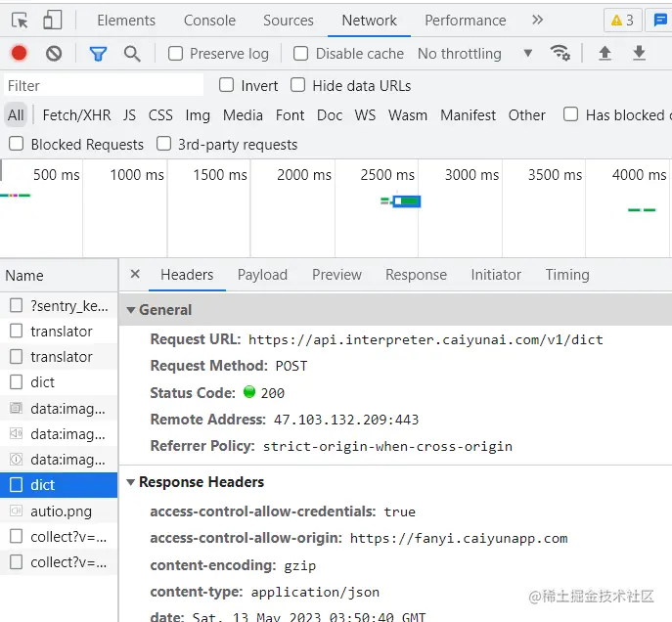Toggle the device toolbar icon
This screenshot has height=622, width=672.
[x=52, y=20]
